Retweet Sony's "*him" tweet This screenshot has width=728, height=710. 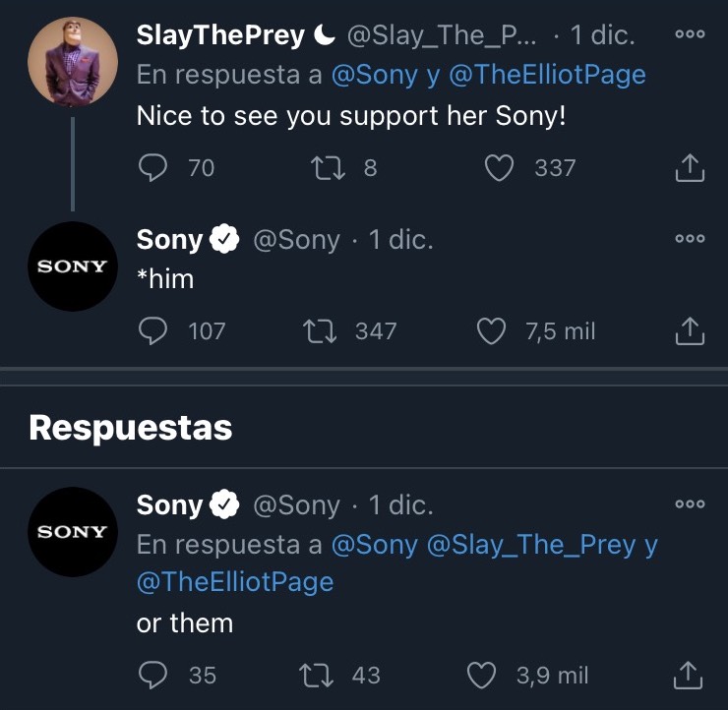pyautogui.click(x=319, y=331)
